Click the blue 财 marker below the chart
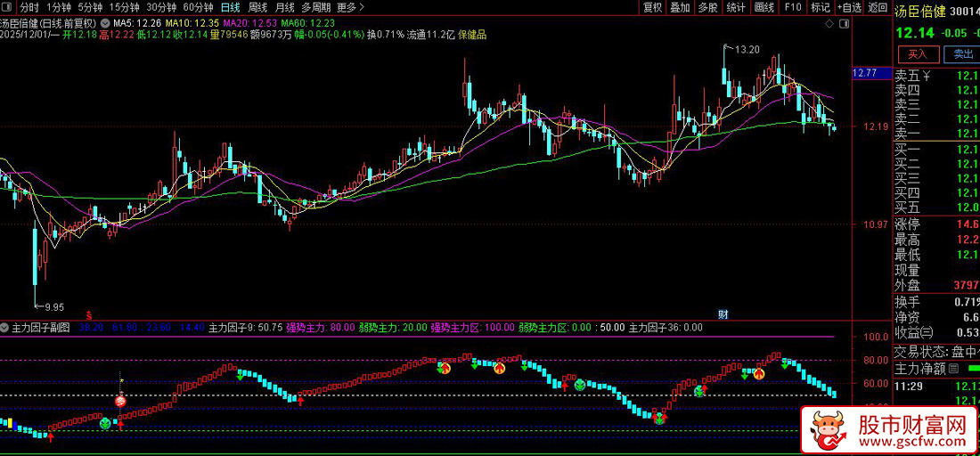Image resolution: width=980 pixels, height=456 pixels. 723,314
